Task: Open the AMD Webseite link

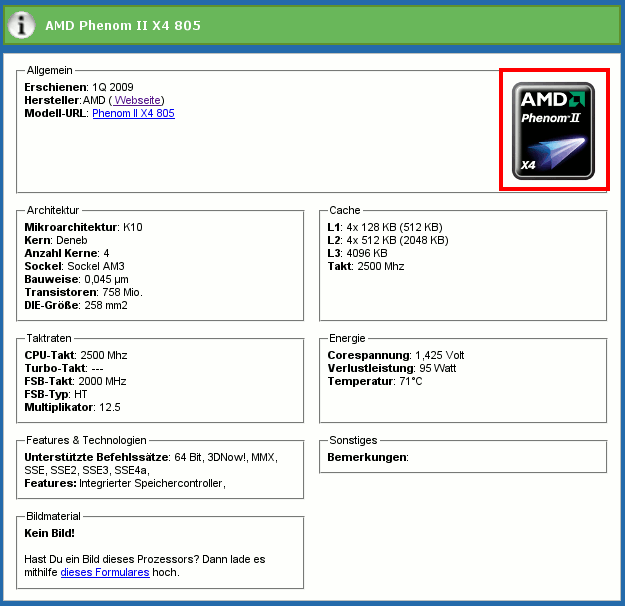Action: 137,100
